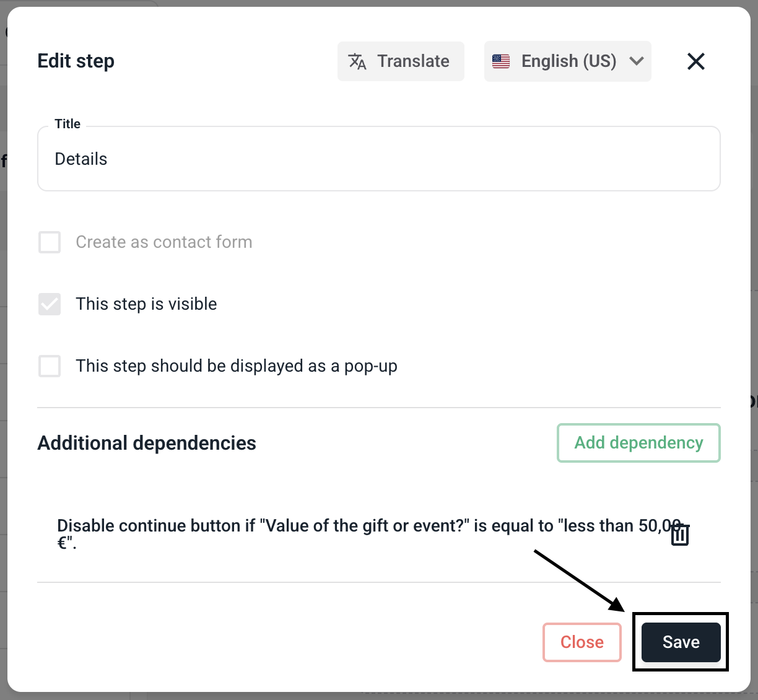This screenshot has height=700, width=758.
Task: Open the English (US) language selector
Action: [568, 61]
